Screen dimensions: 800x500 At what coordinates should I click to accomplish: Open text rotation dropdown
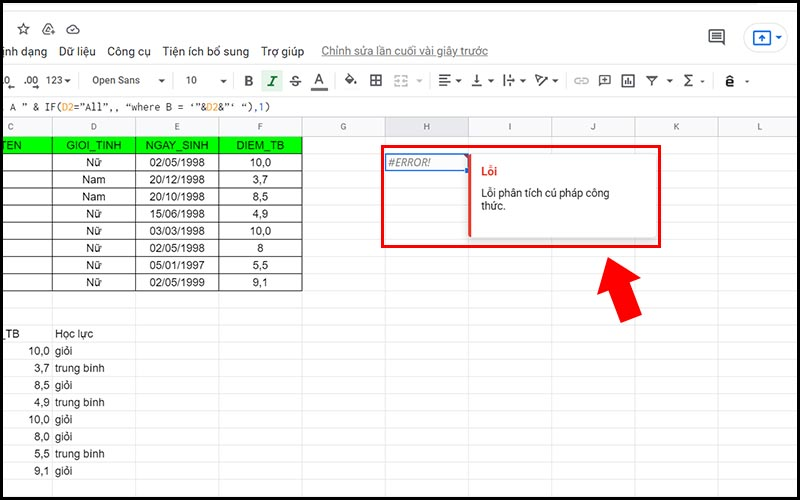click(x=546, y=81)
